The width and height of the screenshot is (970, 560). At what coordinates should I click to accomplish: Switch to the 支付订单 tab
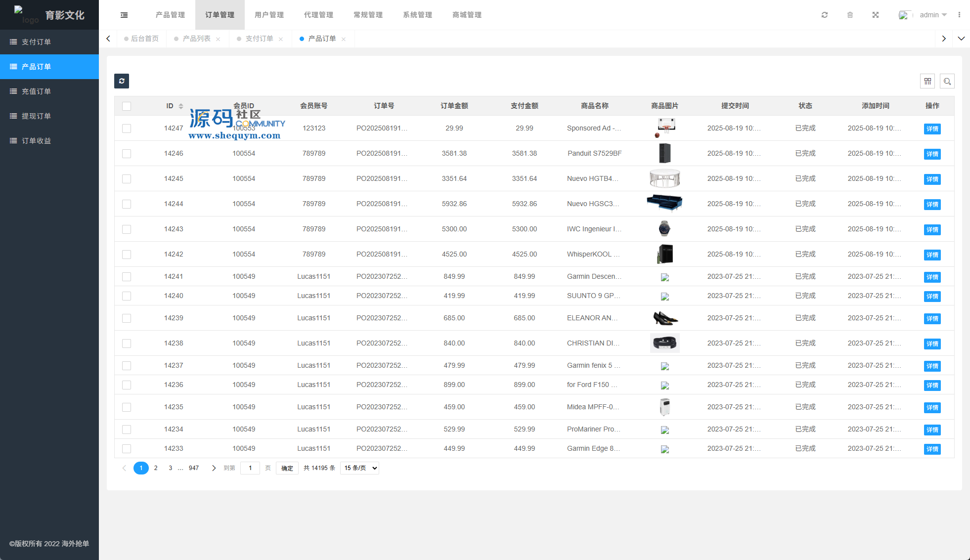click(x=259, y=39)
